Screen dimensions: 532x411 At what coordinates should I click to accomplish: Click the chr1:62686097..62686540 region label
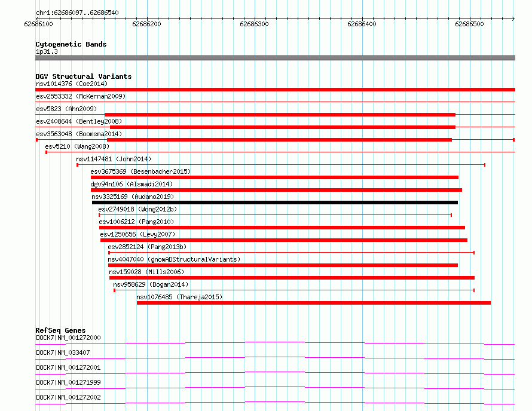click(x=77, y=13)
